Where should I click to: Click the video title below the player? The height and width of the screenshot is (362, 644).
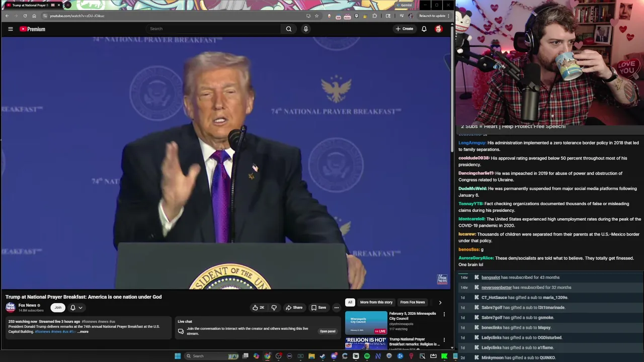coord(84,297)
